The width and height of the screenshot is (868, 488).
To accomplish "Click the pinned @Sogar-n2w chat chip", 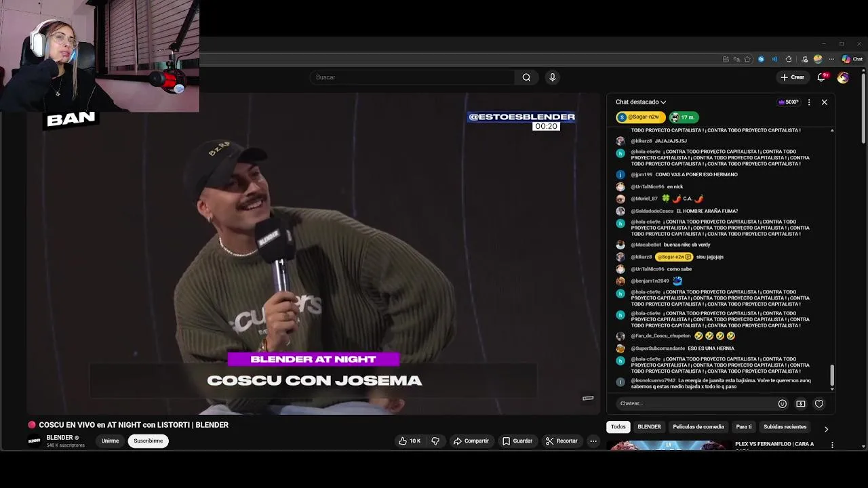I will 641,117.
